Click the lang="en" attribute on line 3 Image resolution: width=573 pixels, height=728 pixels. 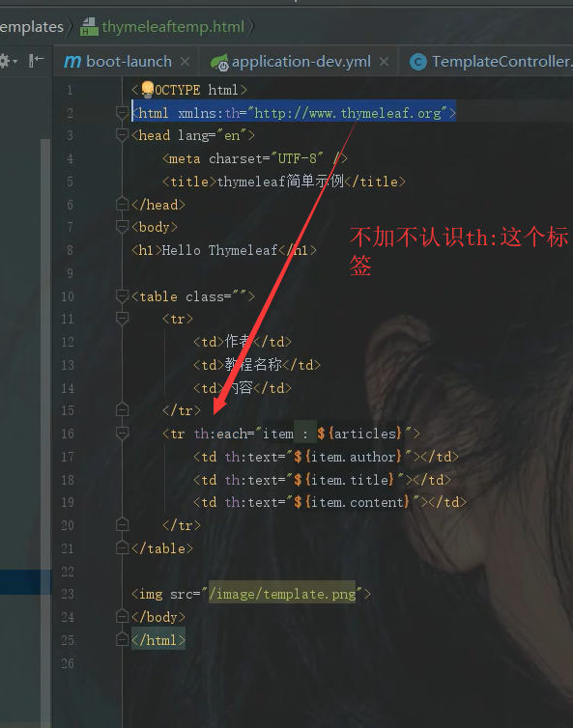213,135
